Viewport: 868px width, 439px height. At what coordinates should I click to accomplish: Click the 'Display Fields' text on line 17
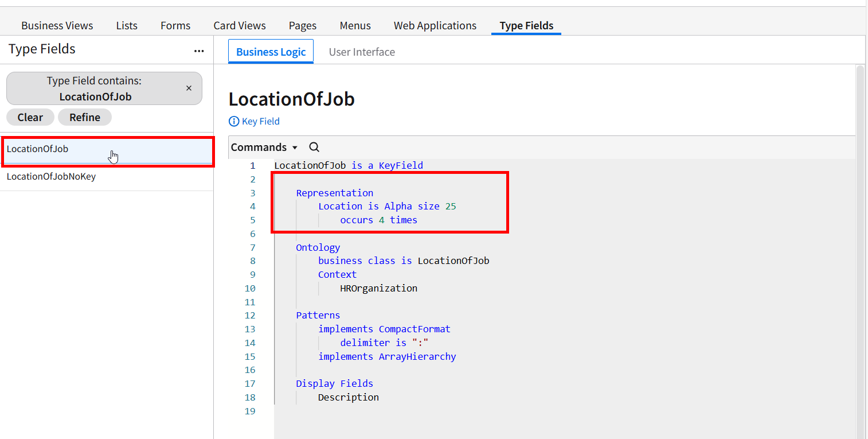pyautogui.click(x=335, y=383)
